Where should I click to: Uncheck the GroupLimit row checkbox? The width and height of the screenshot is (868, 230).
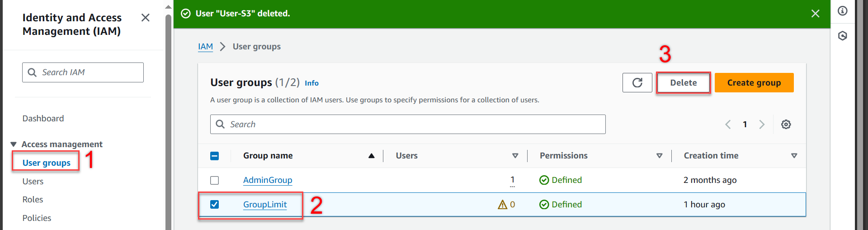pyautogui.click(x=215, y=205)
